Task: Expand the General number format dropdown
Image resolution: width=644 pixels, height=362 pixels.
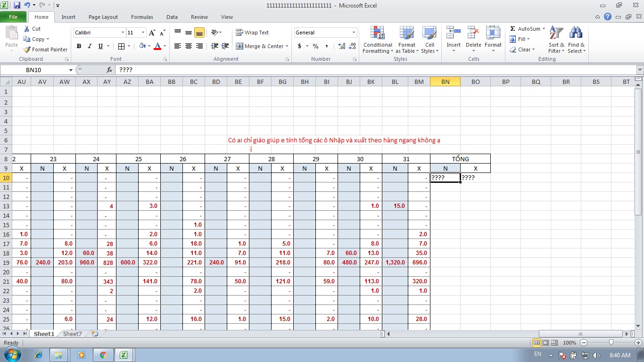Action: [354, 33]
